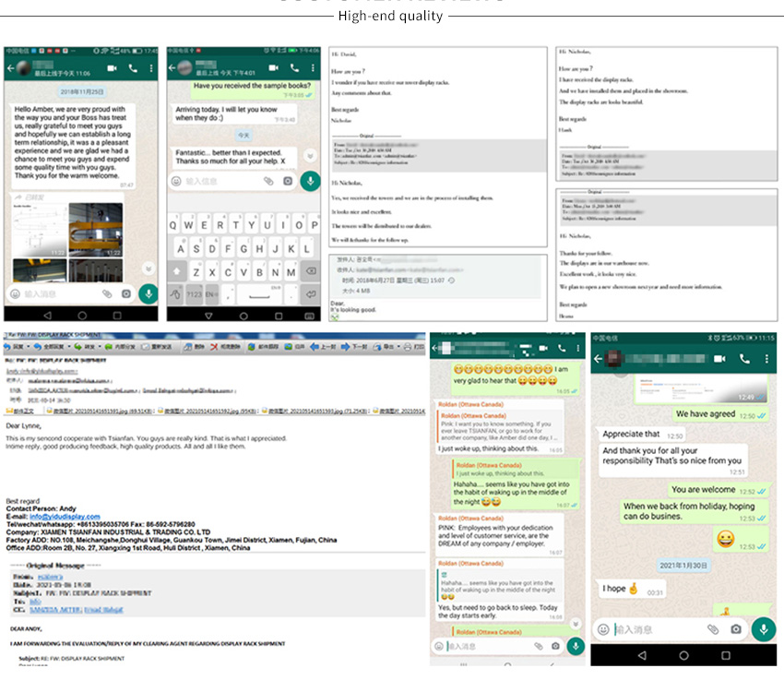Click the Reply All icon in the email toolbar
The width and height of the screenshot is (784, 692).
[38, 347]
